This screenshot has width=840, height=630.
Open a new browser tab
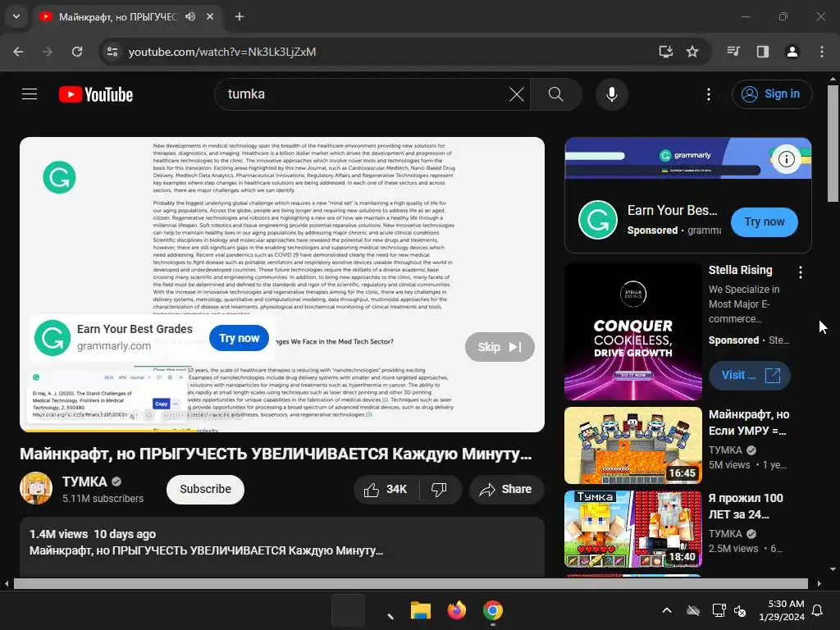240,16
